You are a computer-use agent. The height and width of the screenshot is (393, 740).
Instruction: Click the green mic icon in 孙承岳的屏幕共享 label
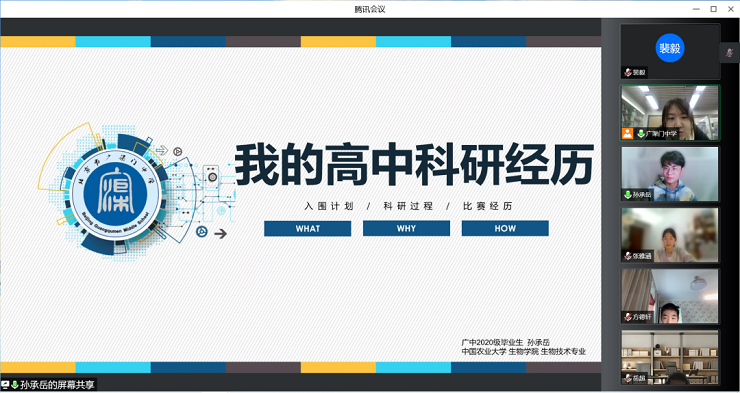[15, 385]
